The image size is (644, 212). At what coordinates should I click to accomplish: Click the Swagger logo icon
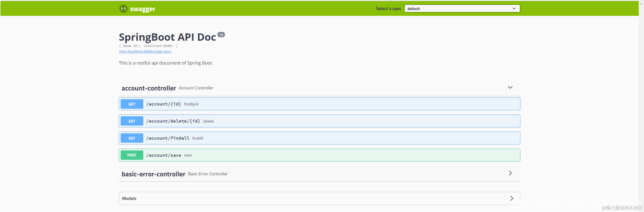(123, 9)
